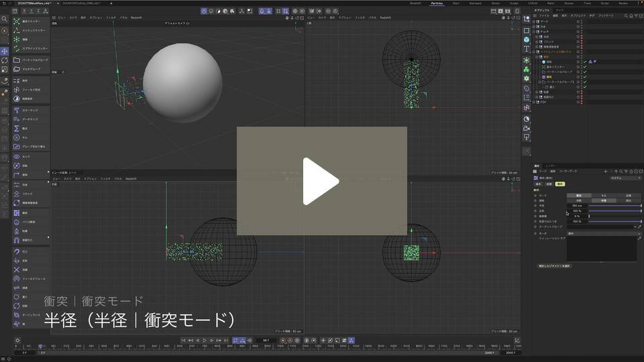This screenshot has height=362, width=644.
Task: Click the basic emitter icon in particle list
Action: click(16, 21)
